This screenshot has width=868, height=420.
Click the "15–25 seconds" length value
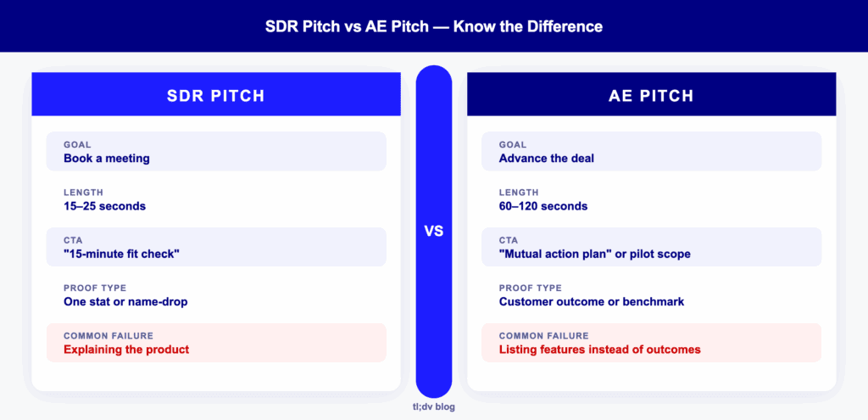point(104,206)
